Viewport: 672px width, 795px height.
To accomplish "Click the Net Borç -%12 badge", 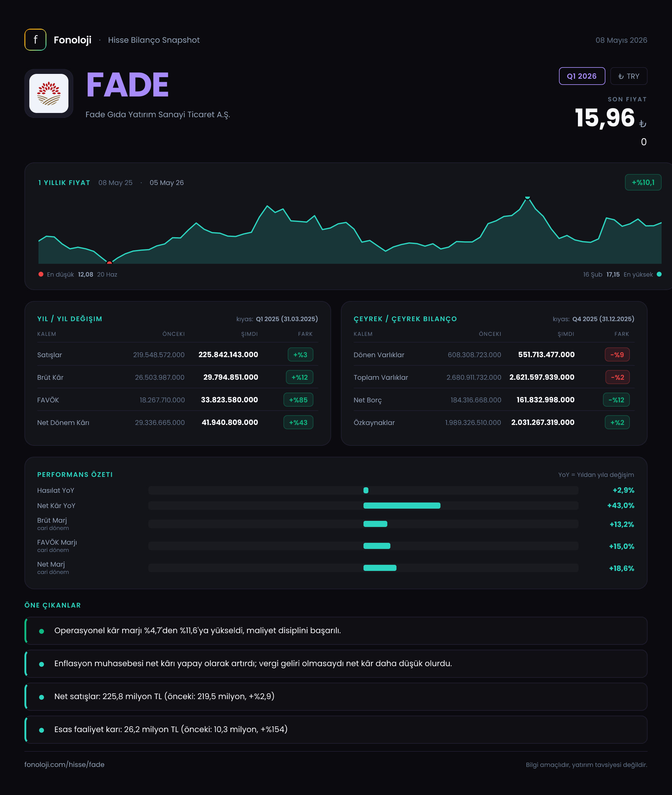I will [616, 400].
